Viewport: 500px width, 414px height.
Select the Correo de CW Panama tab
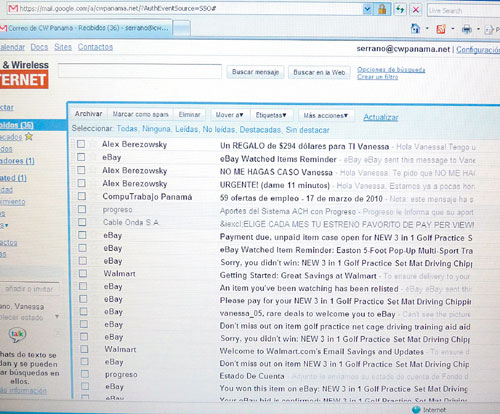87,28
